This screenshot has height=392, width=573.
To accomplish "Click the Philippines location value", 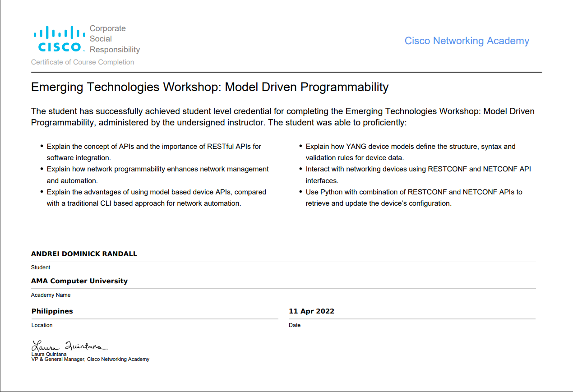I will (52, 311).
